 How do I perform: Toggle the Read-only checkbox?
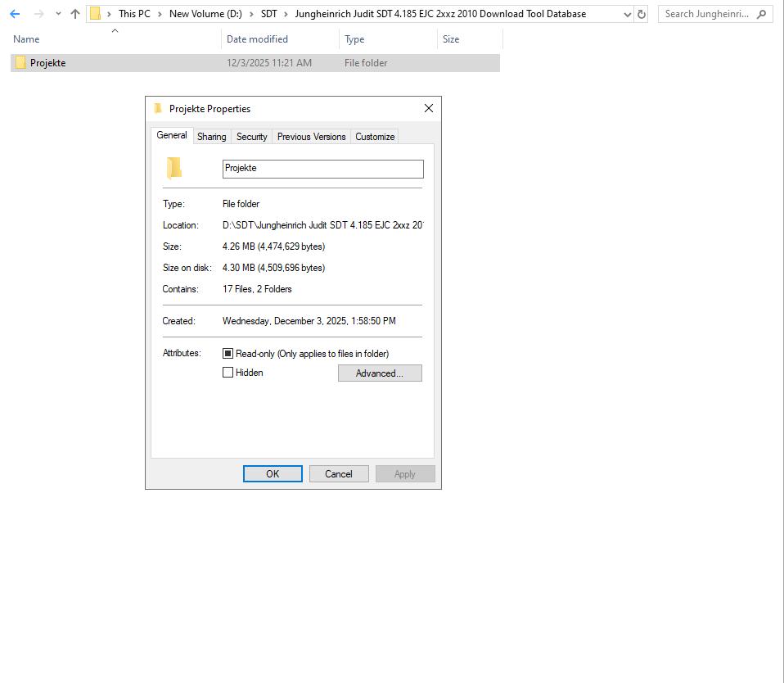[228, 354]
